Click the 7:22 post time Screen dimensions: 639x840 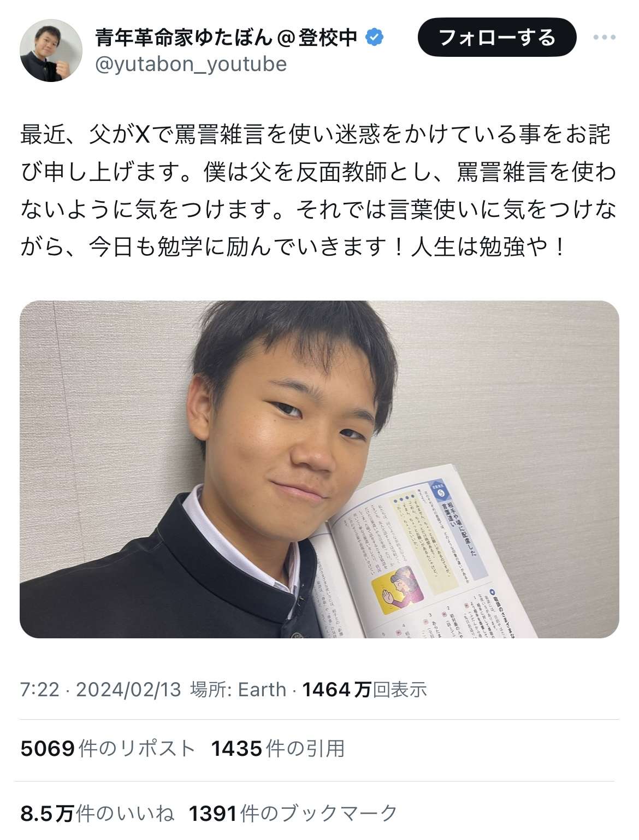(39, 690)
